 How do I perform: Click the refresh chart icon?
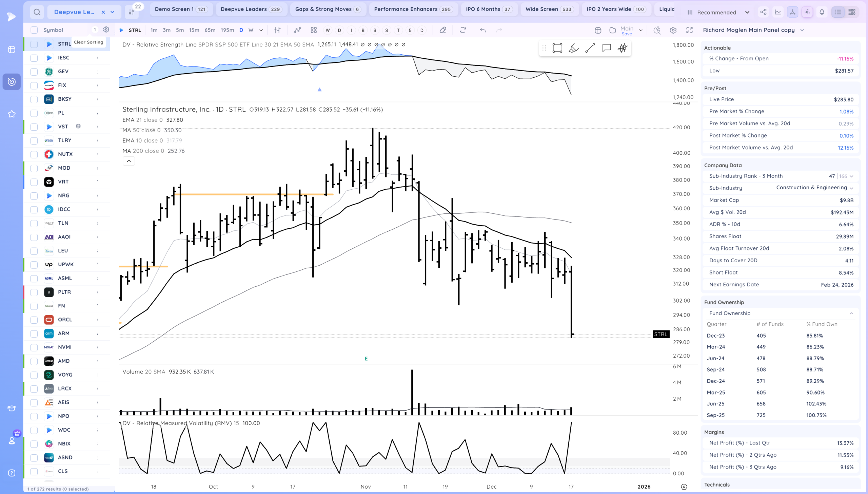point(463,30)
